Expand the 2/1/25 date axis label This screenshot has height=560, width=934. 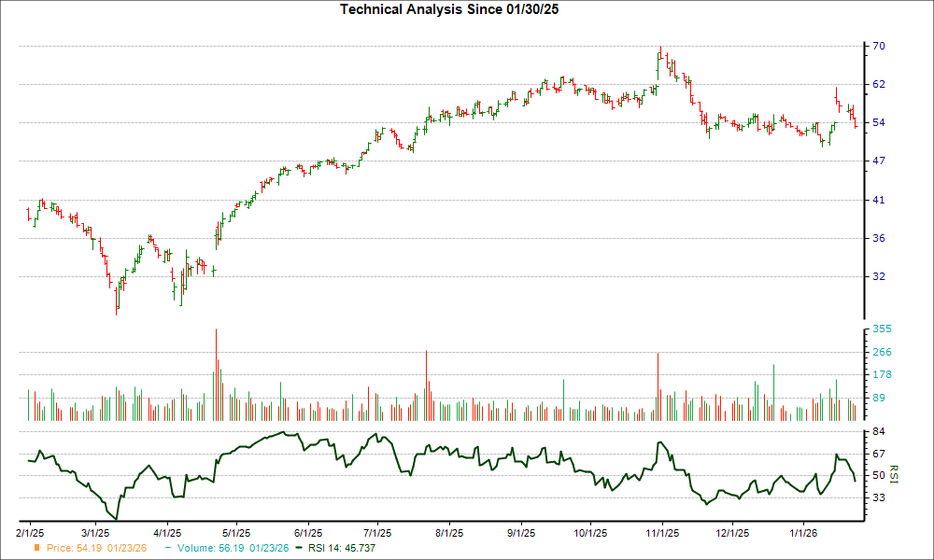tap(28, 530)
